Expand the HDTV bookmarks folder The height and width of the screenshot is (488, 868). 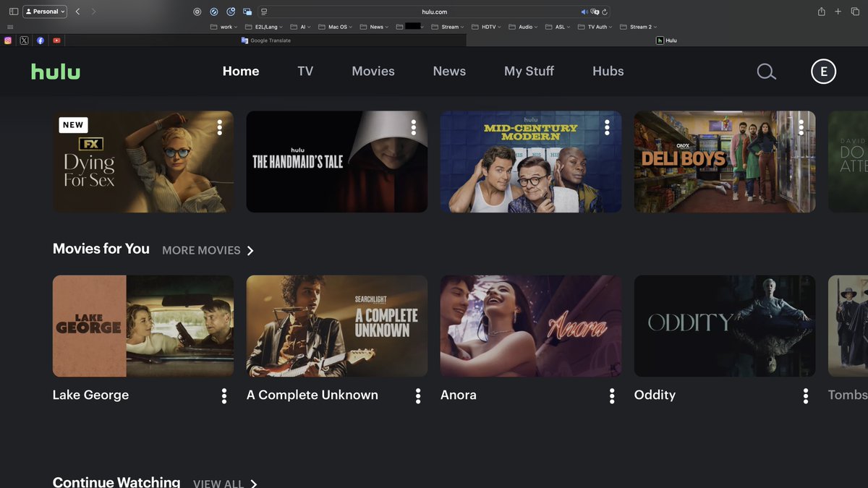[x=485, y=27]
